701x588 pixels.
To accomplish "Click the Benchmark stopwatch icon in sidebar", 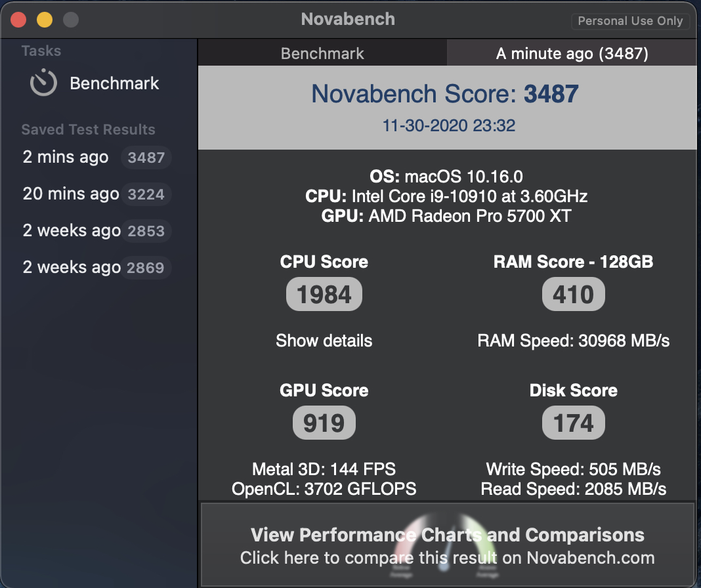I will point(43,82).
